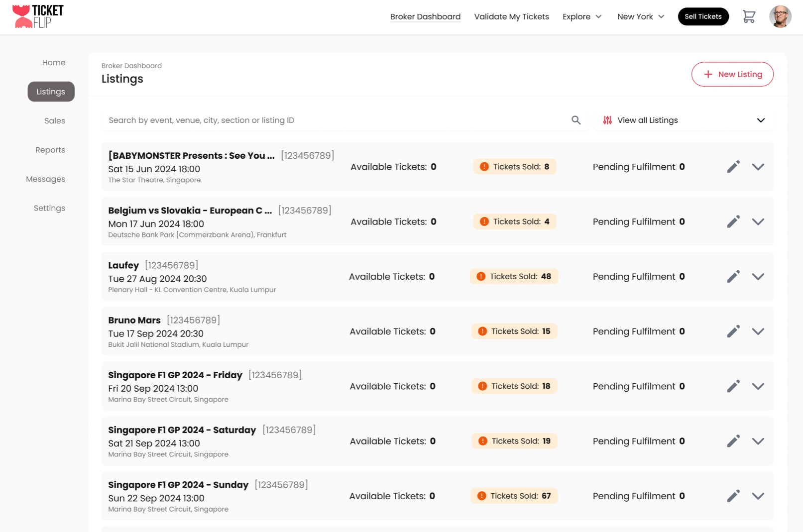
Task: Click the Singapore F1 GP 2024 - Saturday title
Action: point(182,430)
